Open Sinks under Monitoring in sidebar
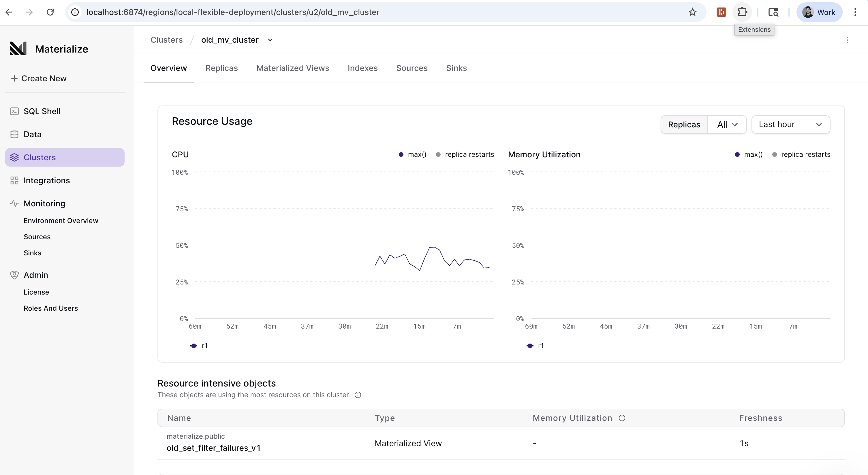 [32, 253]
